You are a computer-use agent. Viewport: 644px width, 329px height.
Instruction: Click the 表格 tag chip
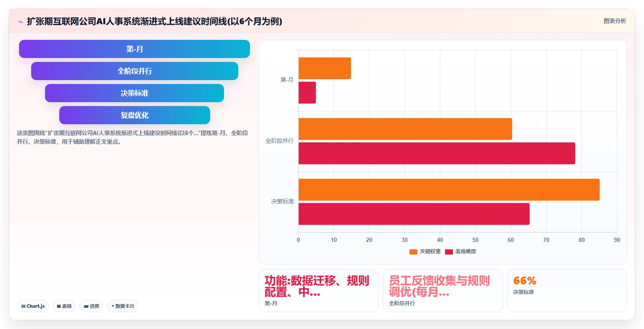(64, 306)
